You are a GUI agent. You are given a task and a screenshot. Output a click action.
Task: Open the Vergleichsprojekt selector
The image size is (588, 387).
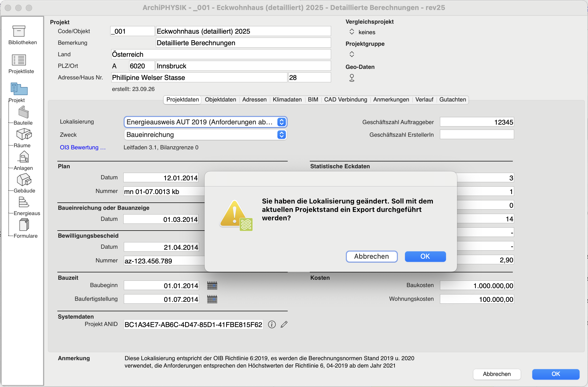[x=352, y=32]
